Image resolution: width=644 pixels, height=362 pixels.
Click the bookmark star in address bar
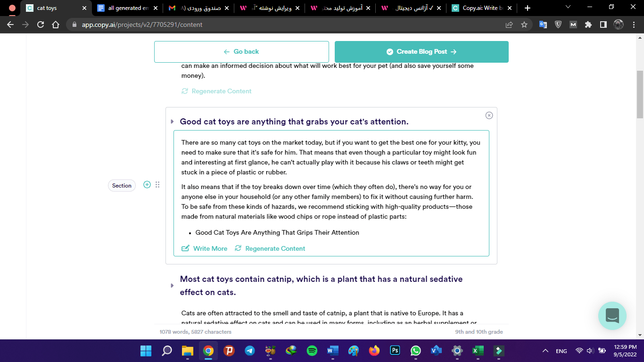click(524, 25)
